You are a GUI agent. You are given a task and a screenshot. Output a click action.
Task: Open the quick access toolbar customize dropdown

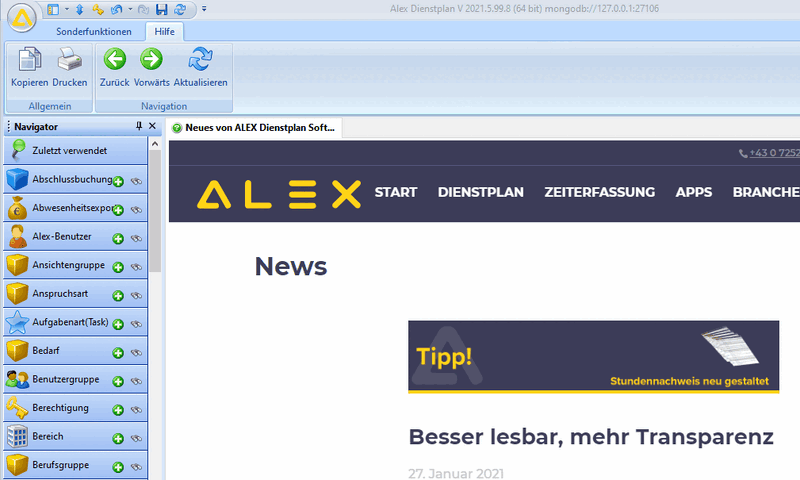point(204,9)
